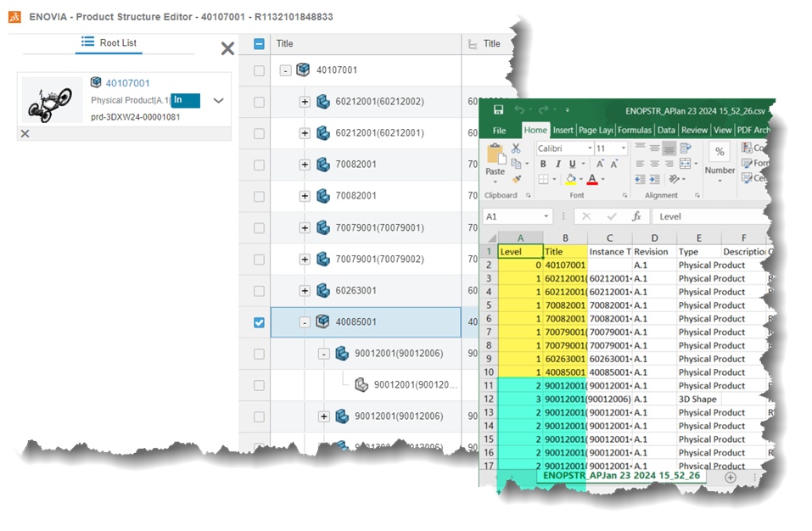Check the 70079001(70079002) row checkbox
Image resolution: width=812 pixels, height=531 pixels.
coord(259,260)
